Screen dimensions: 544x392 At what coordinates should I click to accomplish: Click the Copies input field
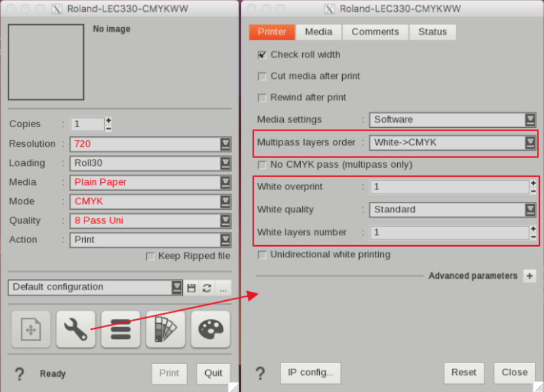[87, 124]
